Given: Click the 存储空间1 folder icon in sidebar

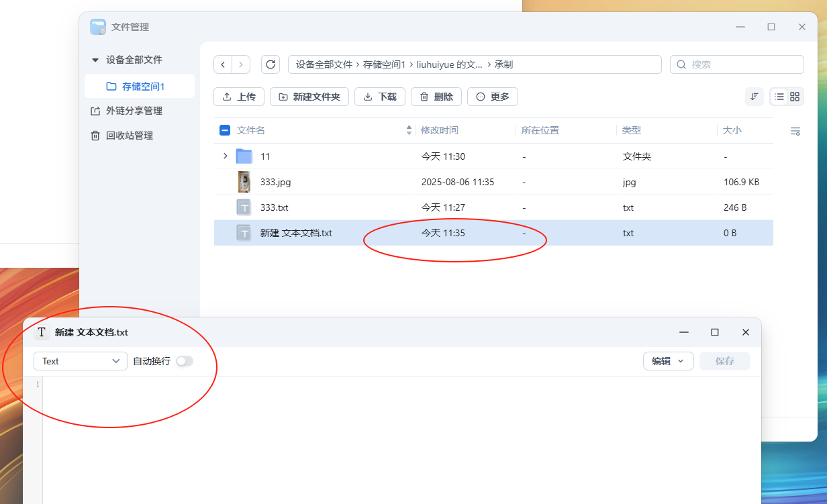Looking at the screenshot, I should 111,87.
